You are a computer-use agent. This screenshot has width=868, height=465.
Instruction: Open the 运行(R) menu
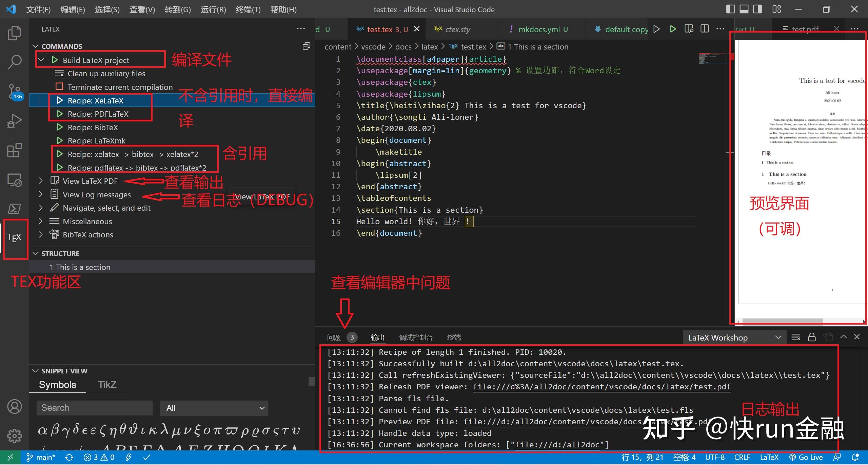tap(213, 9)
